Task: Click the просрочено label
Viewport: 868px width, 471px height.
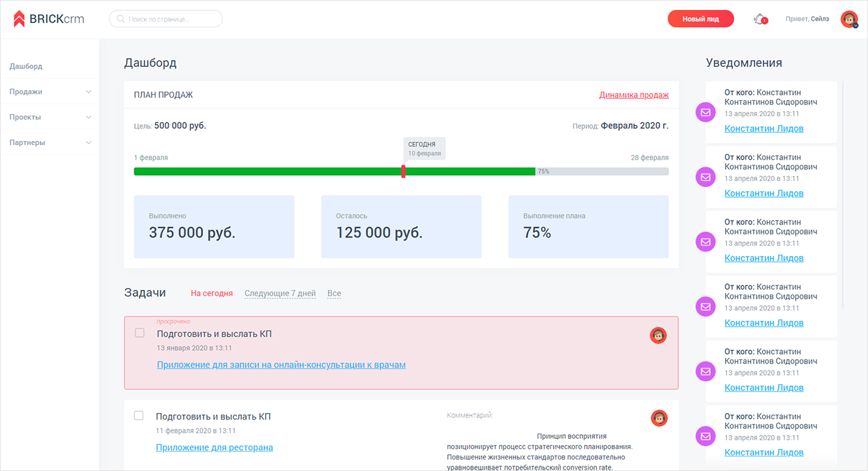Action: click(x=173, y=321)
